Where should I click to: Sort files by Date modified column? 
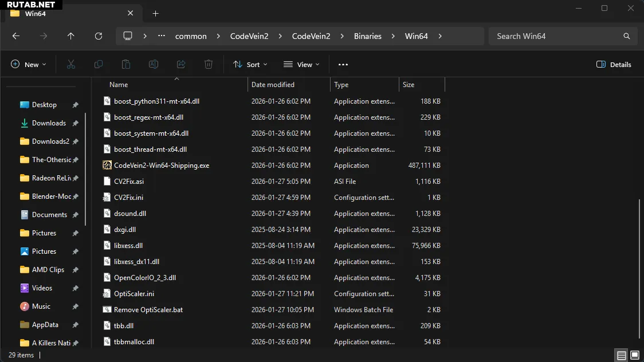pyautogui.click(x=273, y=85)
